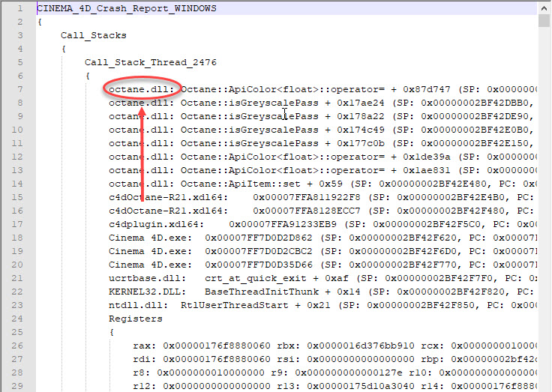Click the scroll up arrow of vertical scrollbar
Screen dimensions: 552x392
click(x=544, y=7)
